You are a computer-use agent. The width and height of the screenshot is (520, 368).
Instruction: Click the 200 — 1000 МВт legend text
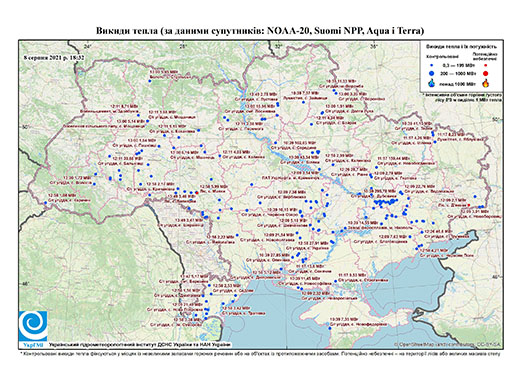[x=458, y=73]
